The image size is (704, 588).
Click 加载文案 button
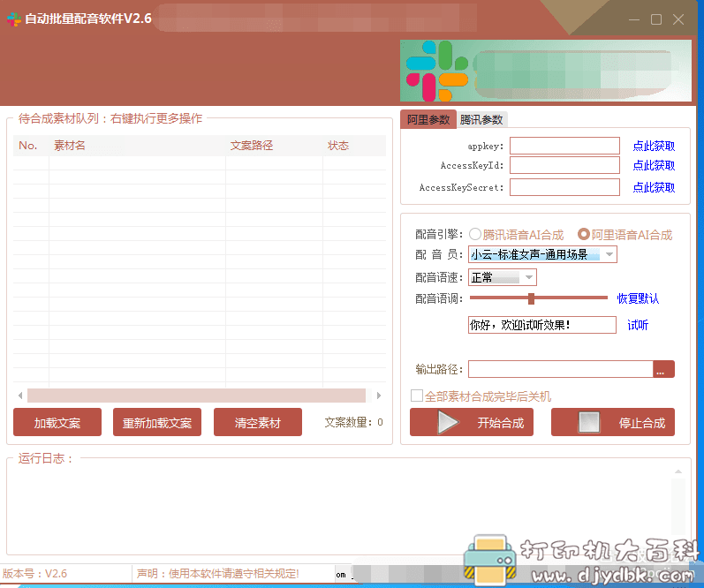click(x=57, y=422)
